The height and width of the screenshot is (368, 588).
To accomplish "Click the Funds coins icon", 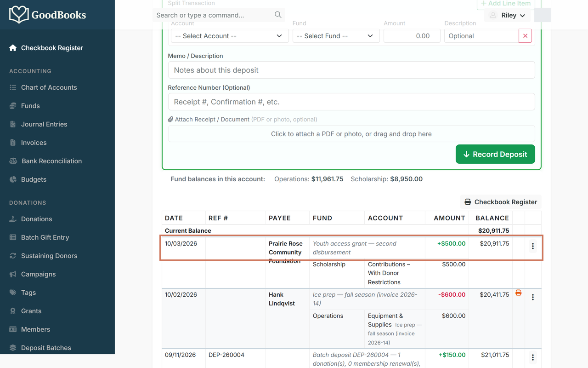I will coord(13,106).
